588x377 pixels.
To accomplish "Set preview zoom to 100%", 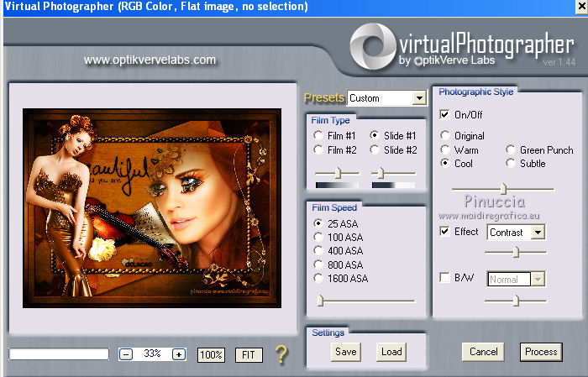I will (211, 355).
